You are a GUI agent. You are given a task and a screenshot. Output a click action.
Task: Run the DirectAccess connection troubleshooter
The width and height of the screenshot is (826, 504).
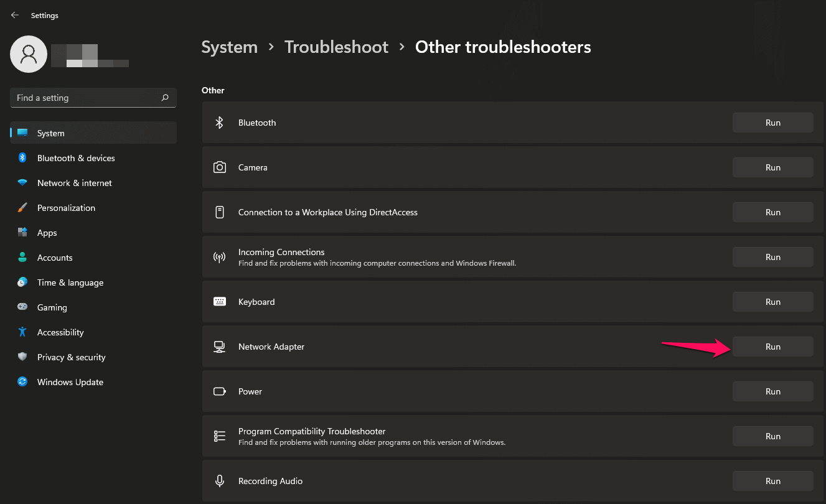(x=772, y=212)
